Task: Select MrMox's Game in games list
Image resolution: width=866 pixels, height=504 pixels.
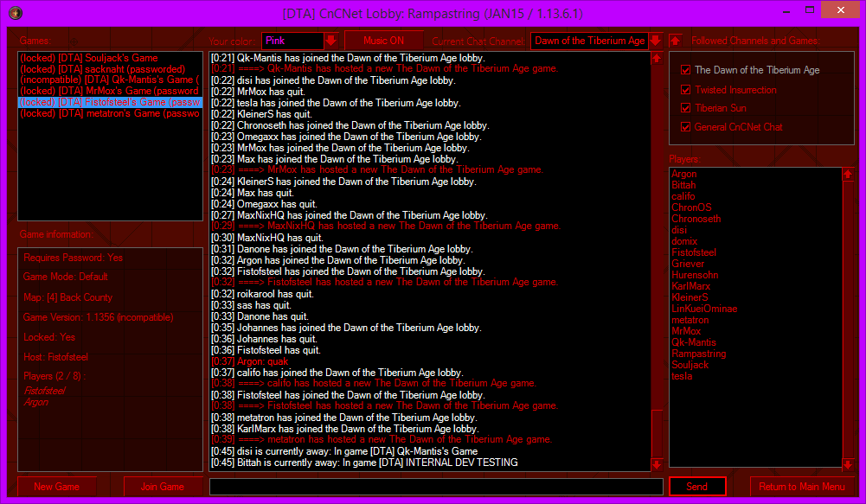Action: 111,91
